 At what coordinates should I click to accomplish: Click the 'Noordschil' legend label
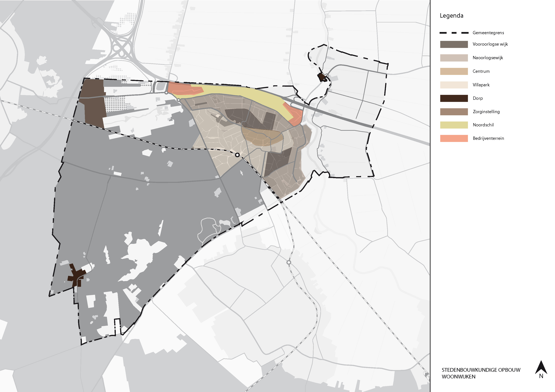click(483, 125)
